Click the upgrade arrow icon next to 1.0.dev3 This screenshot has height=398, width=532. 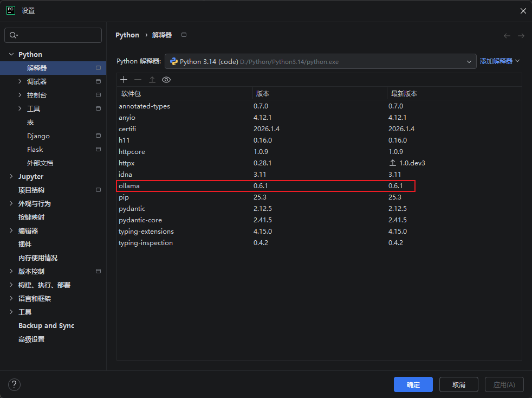393,163
